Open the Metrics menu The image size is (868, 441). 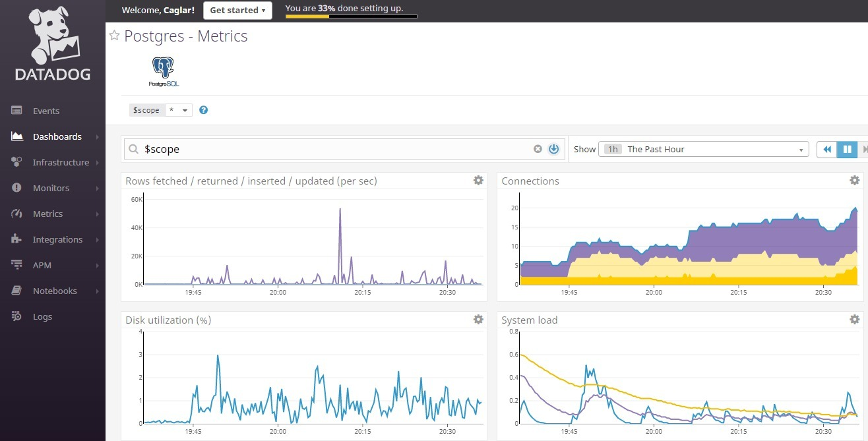pyautogui.click(x=47, y=214)
